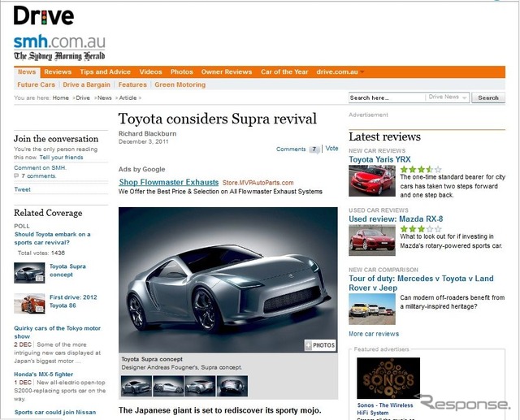The image size is (520, 420).
Task: Open the Toyota Yaris YRX review link
Action: pos(379,159)
